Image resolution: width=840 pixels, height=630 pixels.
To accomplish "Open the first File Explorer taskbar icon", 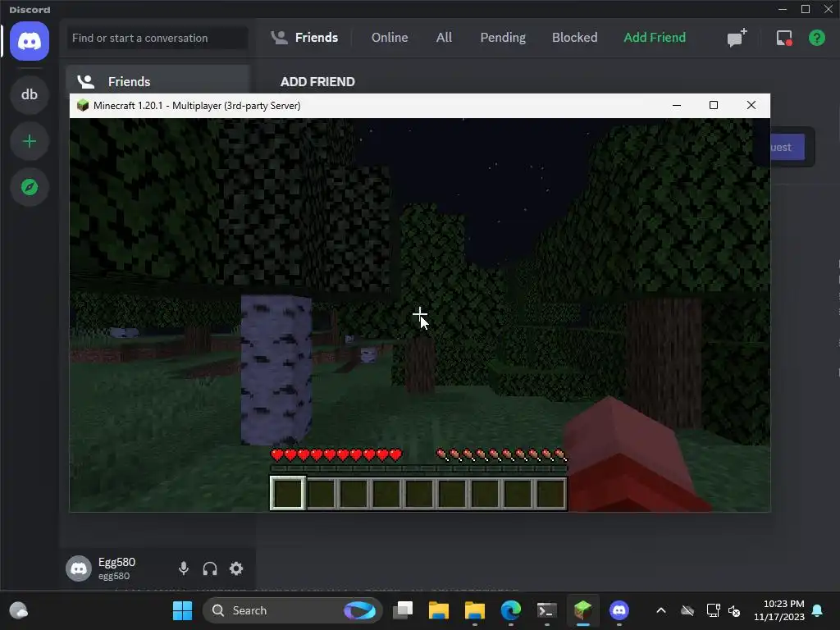I will tap(439, 610).
